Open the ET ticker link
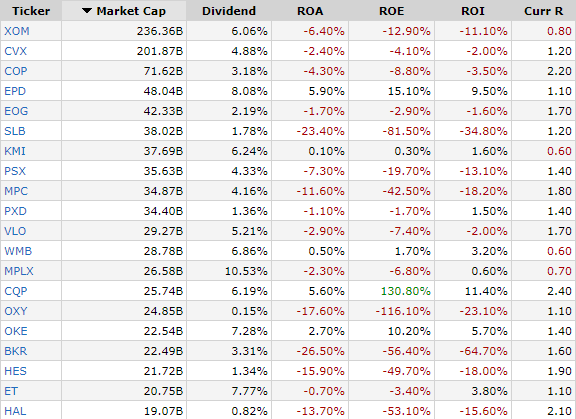 [11, 391]
